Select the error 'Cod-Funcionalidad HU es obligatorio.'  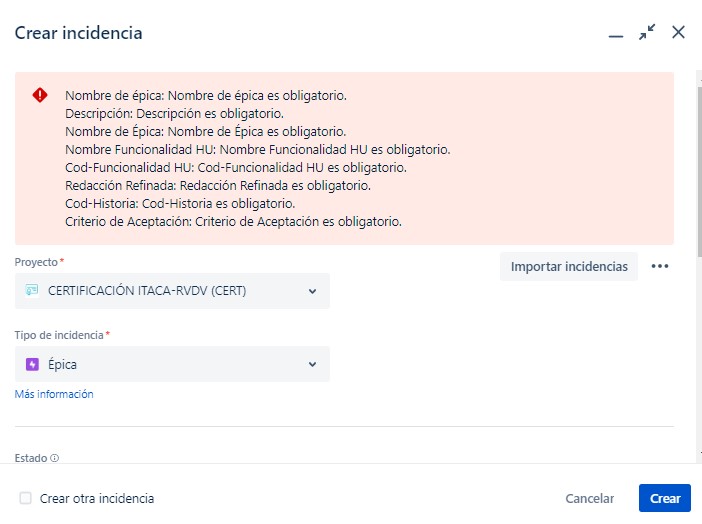(236, 168)
